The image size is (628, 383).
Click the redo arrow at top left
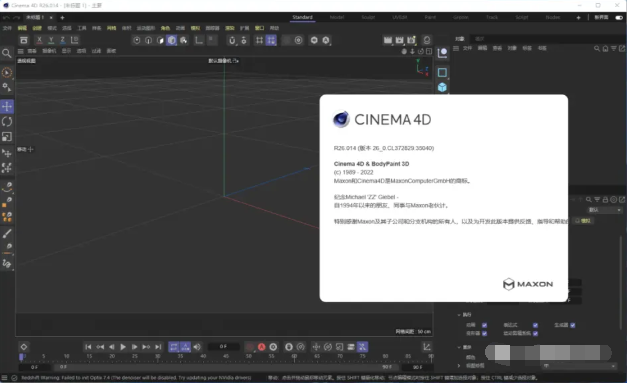coord(16,18)
